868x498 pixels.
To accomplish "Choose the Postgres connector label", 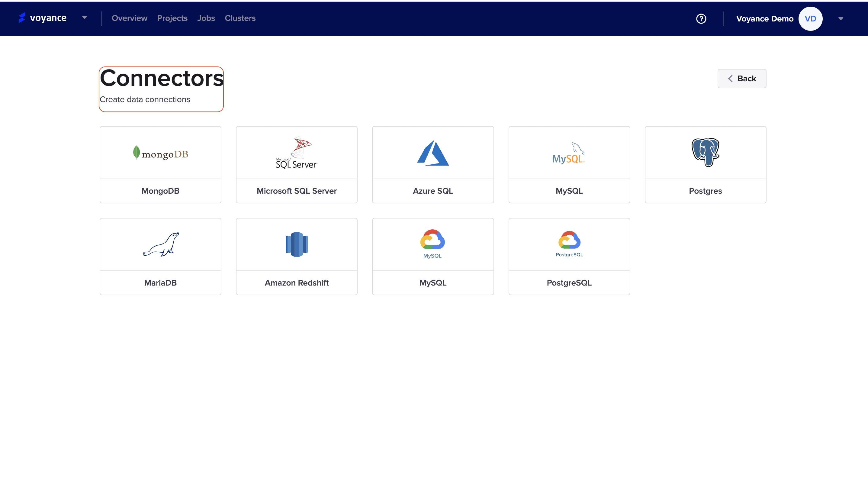I will 705,191.
